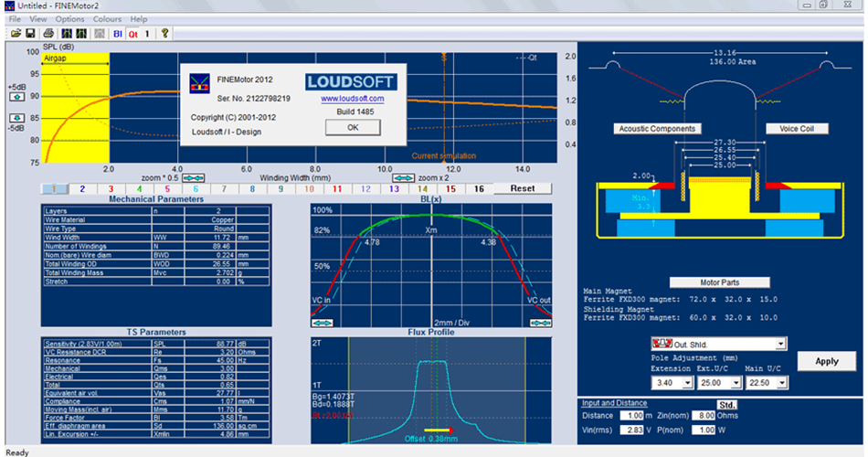868x457 pixels.
Task: Open the www.loudsoft.com link
Action: [352, 98]
